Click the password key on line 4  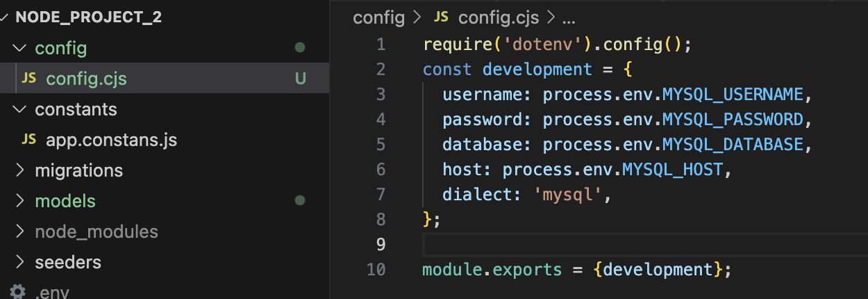(482, 120)
